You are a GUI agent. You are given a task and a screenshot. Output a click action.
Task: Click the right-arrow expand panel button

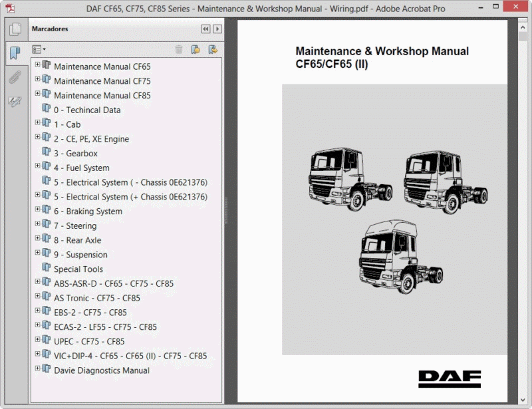tap(217, 29)
